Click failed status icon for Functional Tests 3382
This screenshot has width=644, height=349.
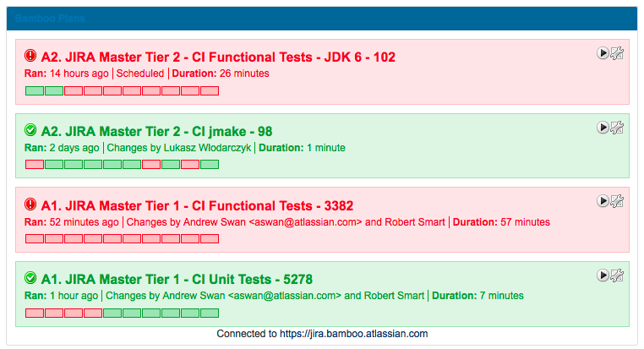31,204
